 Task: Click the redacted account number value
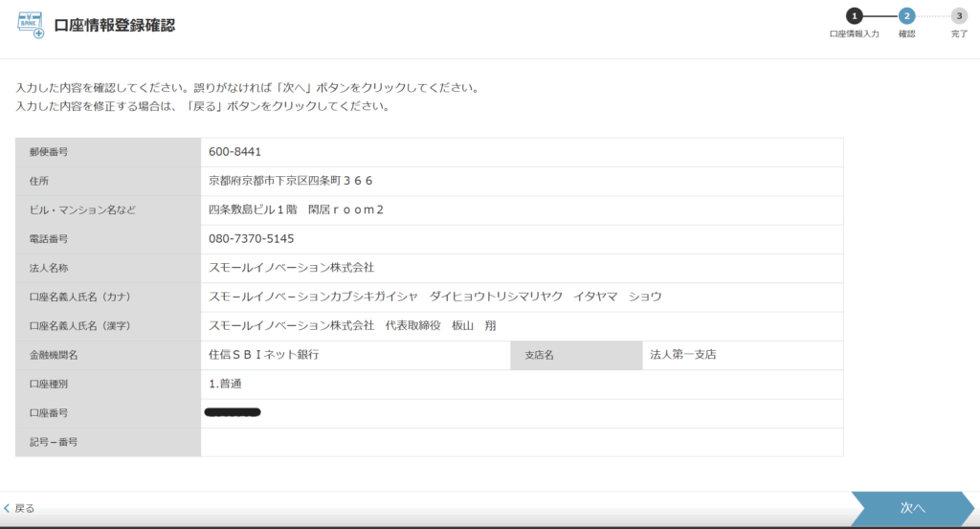coord(233,412)
